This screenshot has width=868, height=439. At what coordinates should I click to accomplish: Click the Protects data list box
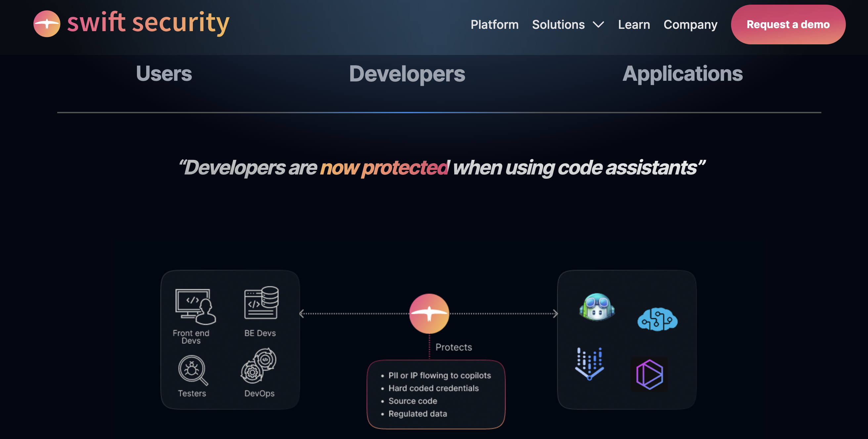436,394
